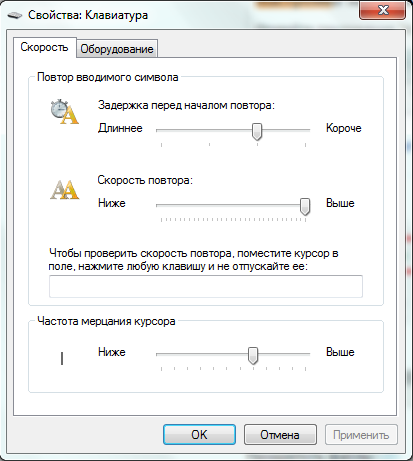
Task: Close the keyboard properties window
Action: 383,10
